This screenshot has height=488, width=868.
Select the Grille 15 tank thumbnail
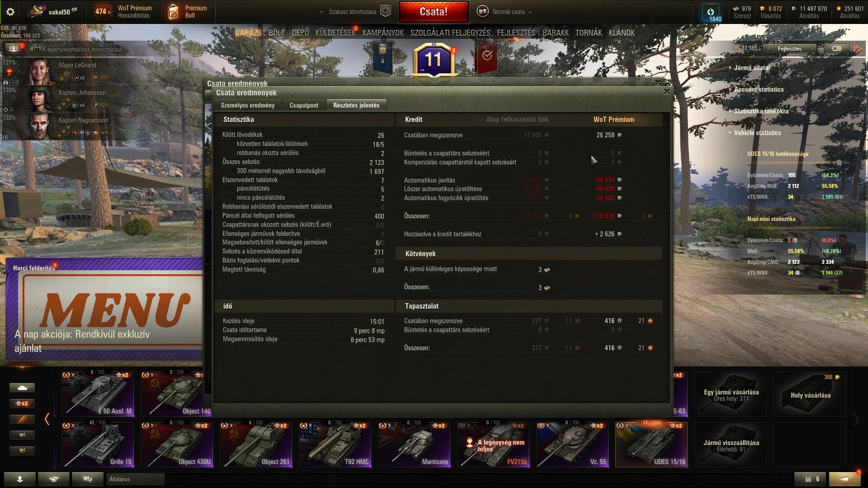(x=98, y=445)
